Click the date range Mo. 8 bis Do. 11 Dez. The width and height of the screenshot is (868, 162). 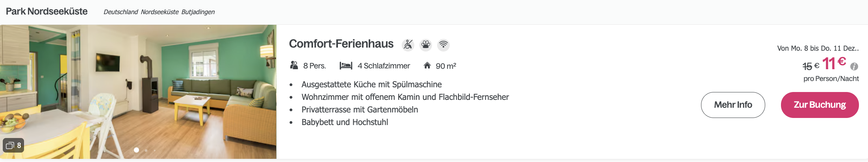pyautogui.click(x=818, y=48)
